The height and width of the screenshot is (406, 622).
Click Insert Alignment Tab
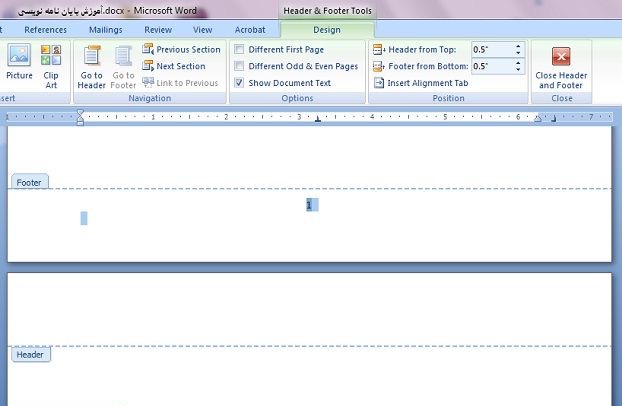pyautogui.click(x=420, y=83)
